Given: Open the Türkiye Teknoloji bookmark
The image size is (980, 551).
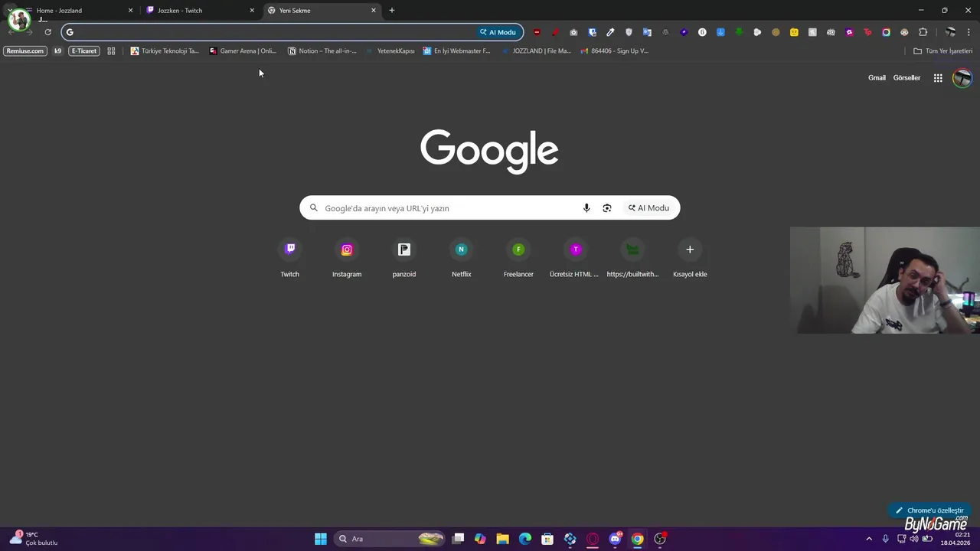Looking at the screenshot, I should coord(165,51).
